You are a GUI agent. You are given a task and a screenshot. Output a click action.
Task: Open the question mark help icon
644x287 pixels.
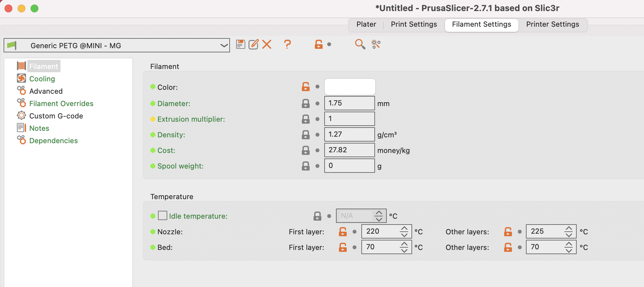pyautogui.click(x=287, y=44)
